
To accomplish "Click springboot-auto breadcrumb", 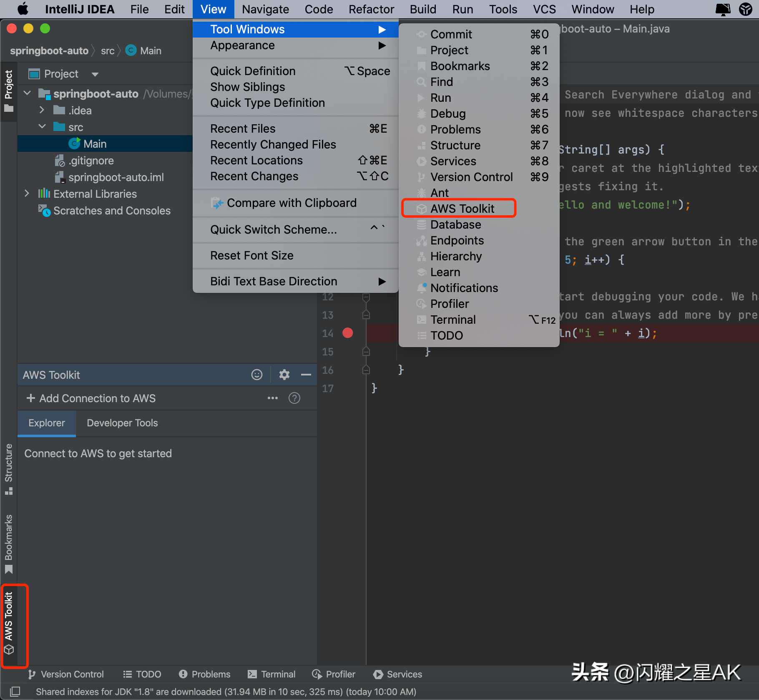I will [x=49, y=51].
